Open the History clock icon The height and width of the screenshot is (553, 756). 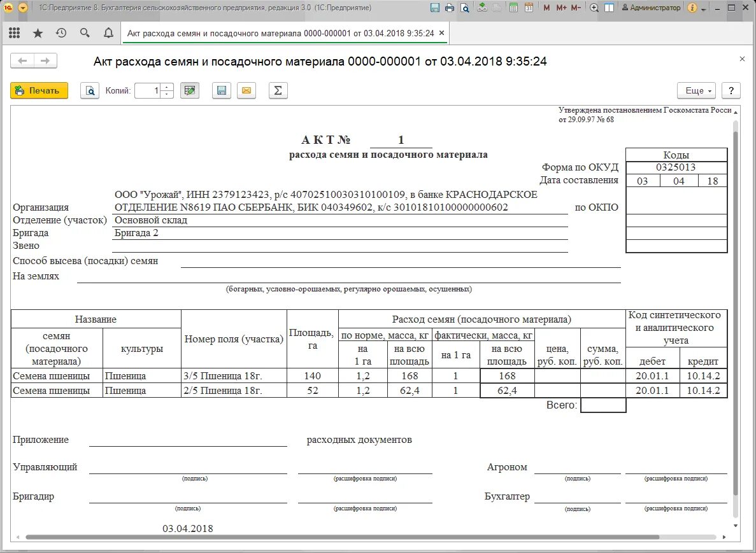[61, 32]
